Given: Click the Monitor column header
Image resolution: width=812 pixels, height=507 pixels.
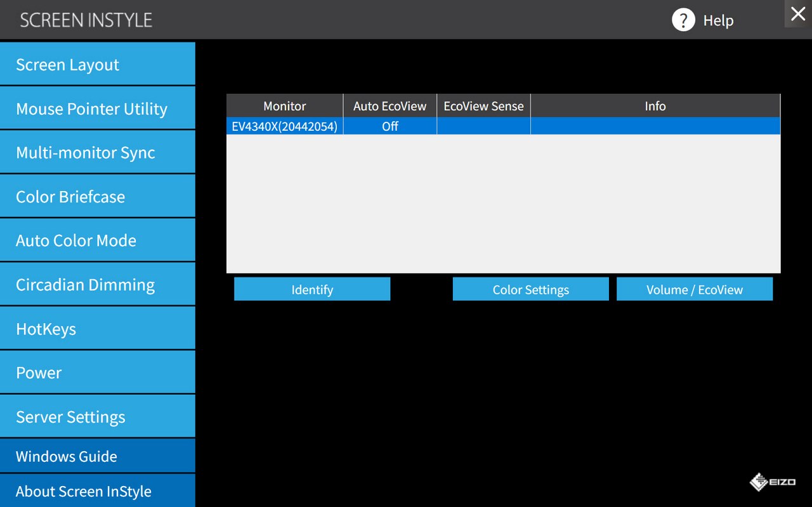Looking at the screenshot, I should [x=285, y=106].
